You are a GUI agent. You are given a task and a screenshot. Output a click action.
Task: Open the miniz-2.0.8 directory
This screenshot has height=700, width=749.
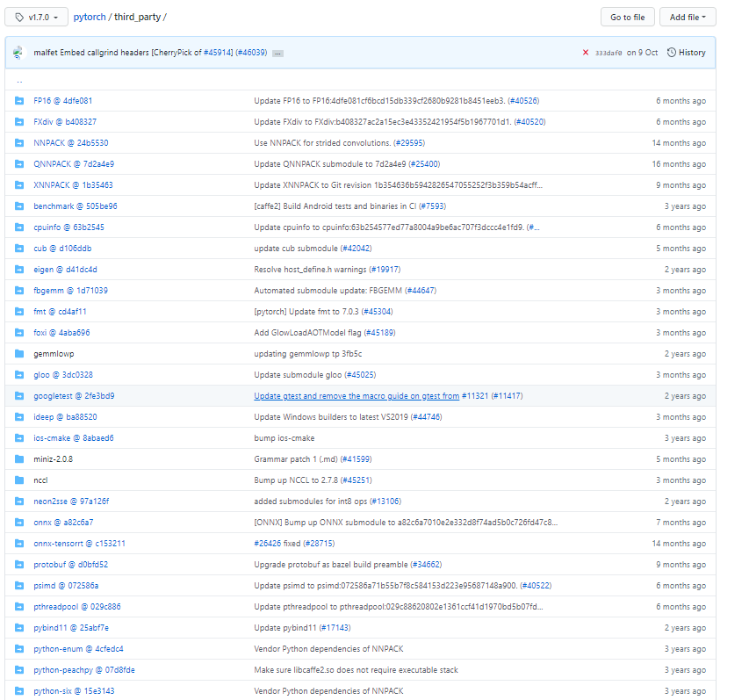click(53, 458)
